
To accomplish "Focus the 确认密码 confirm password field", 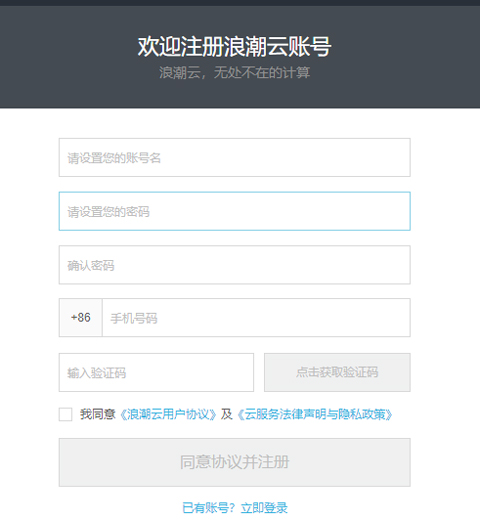I will [235, 265].
